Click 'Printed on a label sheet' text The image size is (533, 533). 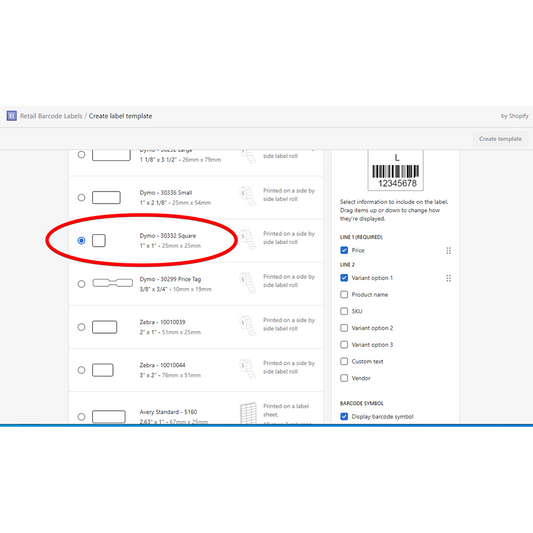tap(286, 410)
